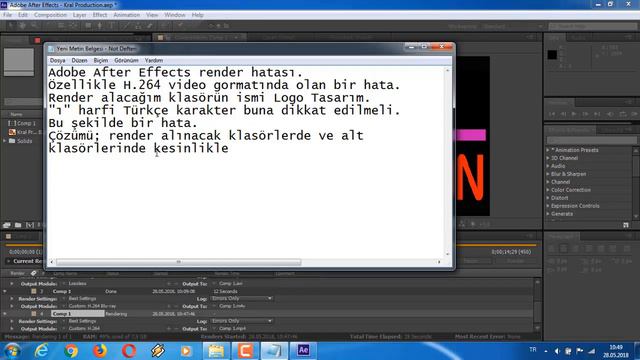
Task: Click the black color swatch in Info panel
Action: 552,55
